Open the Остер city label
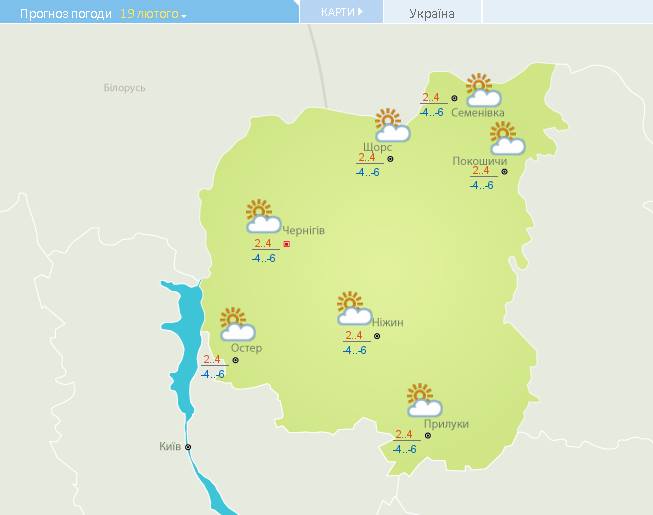 [x=247, y=348]
